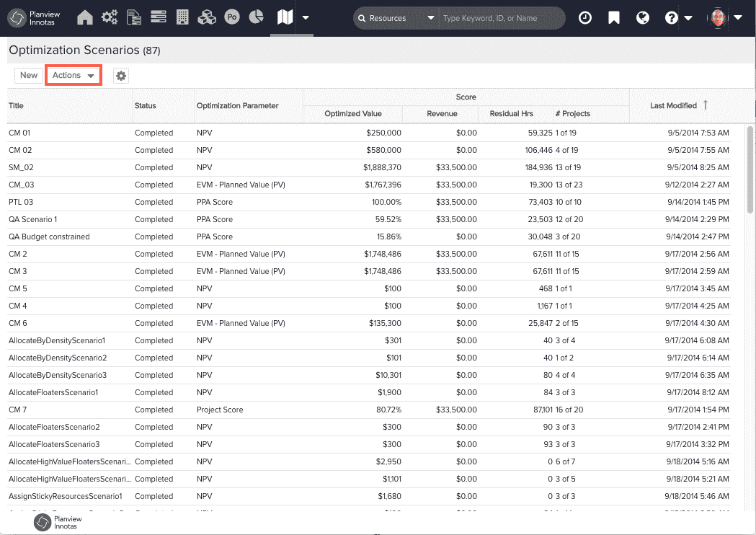Click the round Po navigation icon
756x535 pixels.
click(x=232, y=17)
